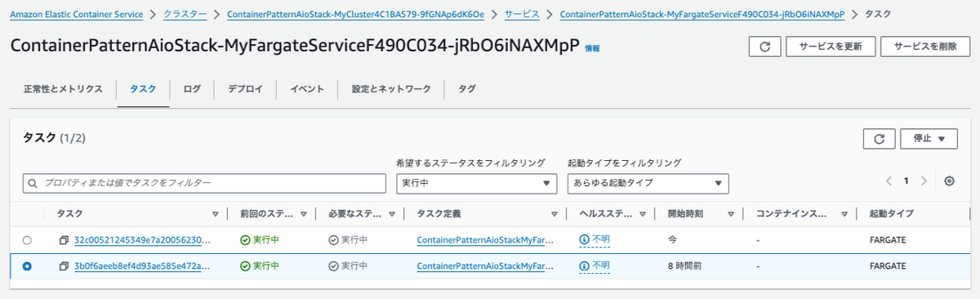Expand the 停止 dropdown button
Image resolution: width=980 pixels, height=299 pixels.
point(929,139)
